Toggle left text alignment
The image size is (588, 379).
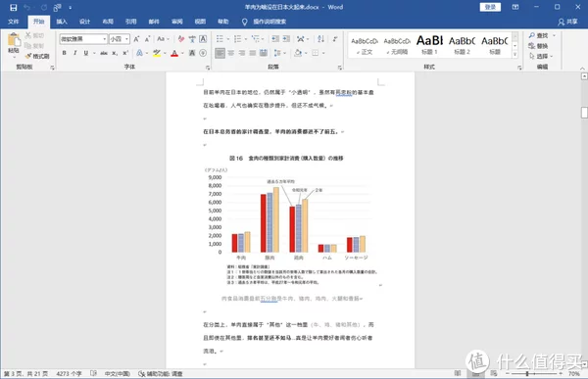pyautogui.click(x=220, y=53)
